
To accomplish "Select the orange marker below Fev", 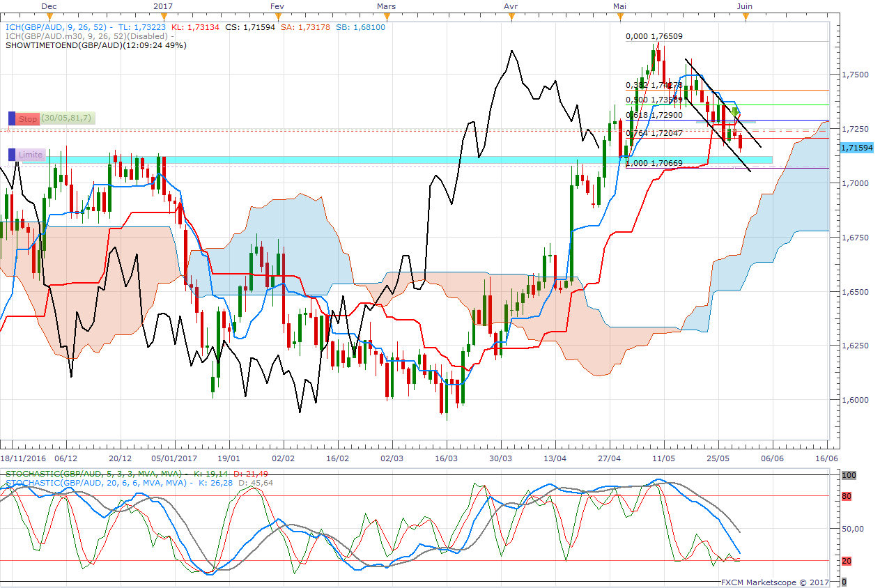I will click(276, 17).
